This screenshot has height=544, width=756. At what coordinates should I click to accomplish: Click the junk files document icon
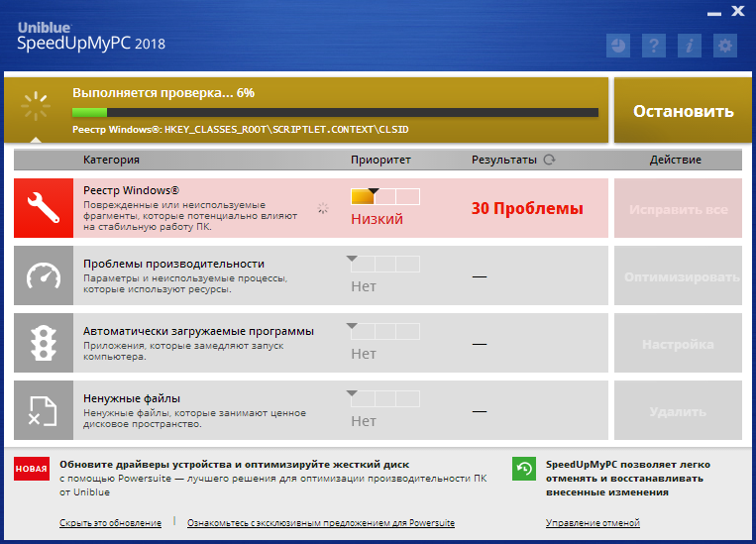coord(44,410)
